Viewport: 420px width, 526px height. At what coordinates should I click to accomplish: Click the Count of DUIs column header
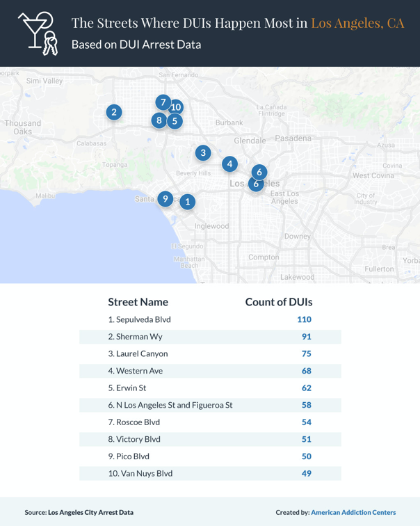click(279, 302)
